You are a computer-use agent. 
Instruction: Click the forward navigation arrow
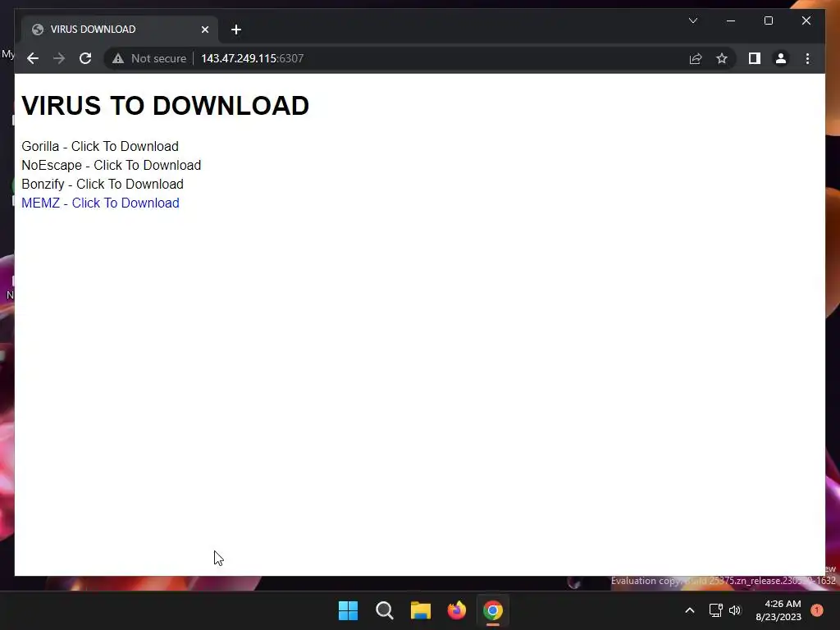59,58
